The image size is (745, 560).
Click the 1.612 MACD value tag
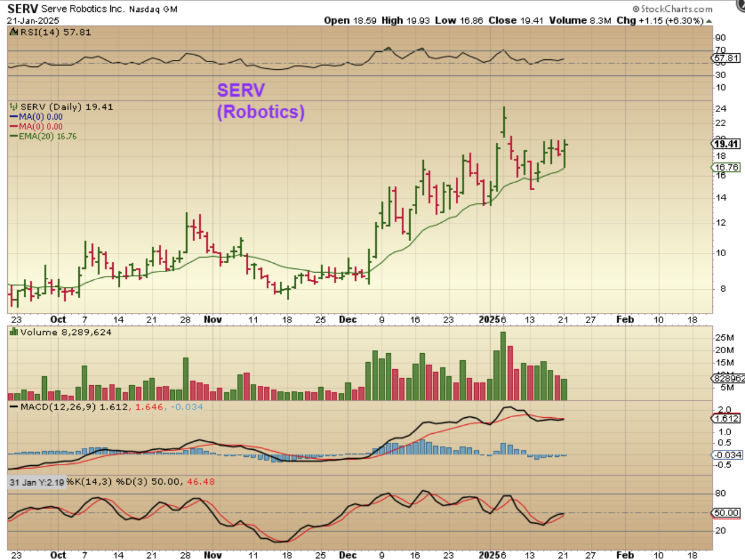pyautogui.click(x=728, y=418)
